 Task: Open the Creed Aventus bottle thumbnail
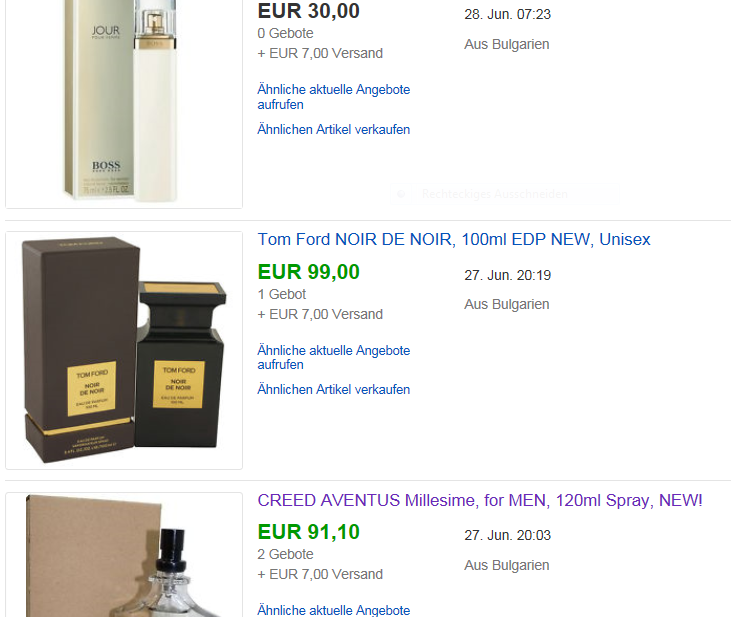124,555
